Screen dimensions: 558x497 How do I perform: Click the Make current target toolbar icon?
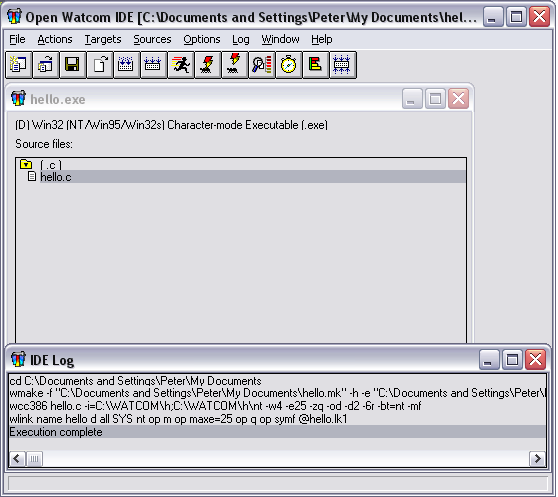[127, 65]
